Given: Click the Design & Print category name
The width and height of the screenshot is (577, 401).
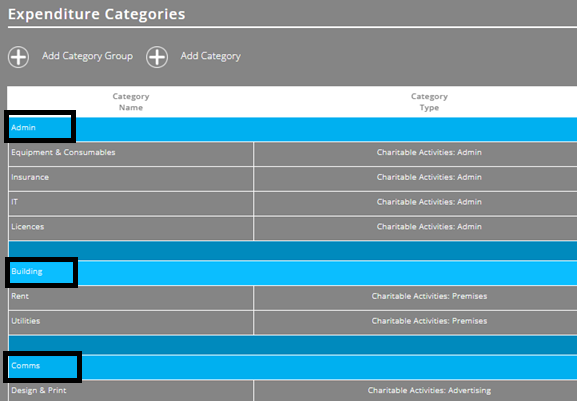Looking at the screenshot, I should [x=39, y=390].
